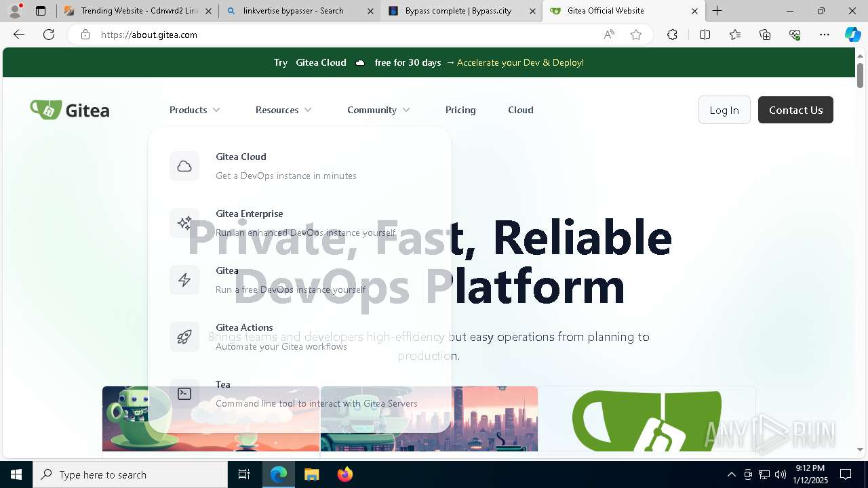This screenshot has width=868, height=488.
Task: Open Gitea Cloud menu entry text
Action: point(241,157)
